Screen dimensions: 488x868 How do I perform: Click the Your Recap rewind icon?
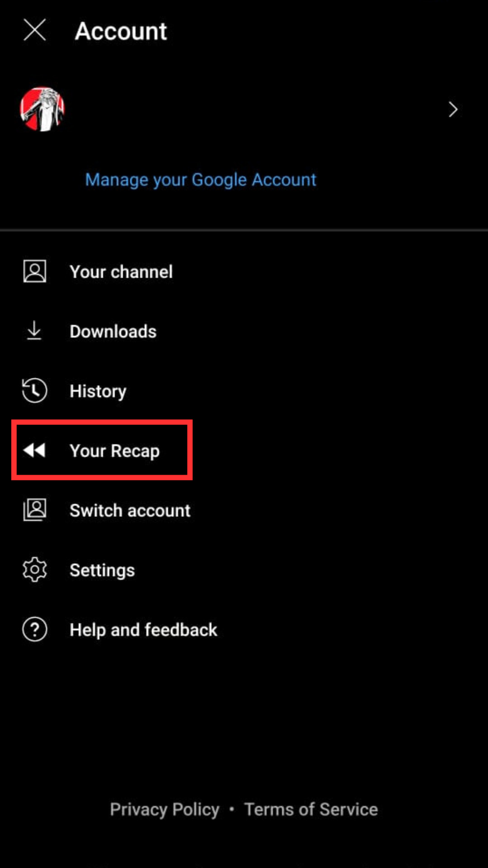pos(34,450)
